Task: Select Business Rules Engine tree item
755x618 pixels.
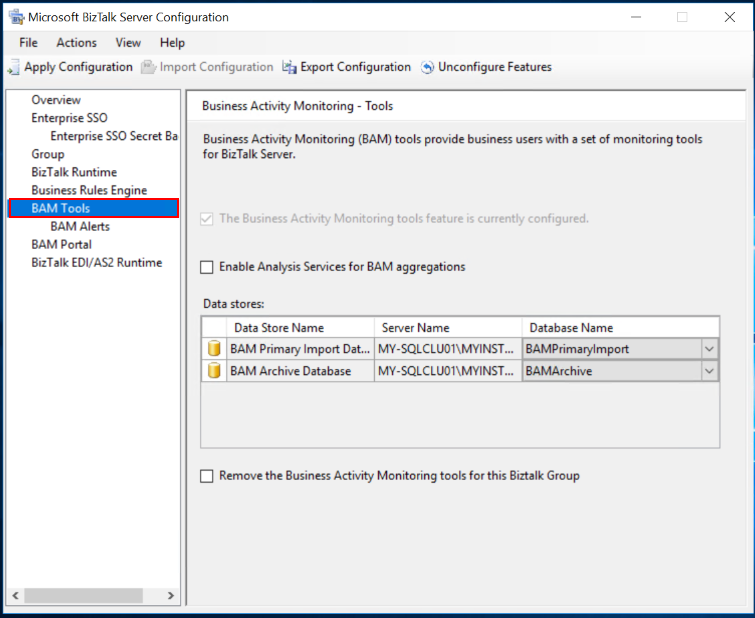Action: pyautogui.click(x=89, y=190)
